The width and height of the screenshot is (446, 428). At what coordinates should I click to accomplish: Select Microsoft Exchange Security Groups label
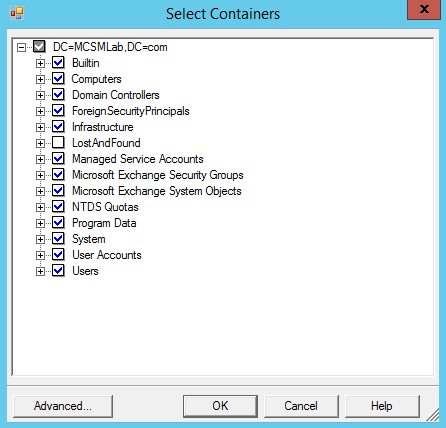coord(158,175)
